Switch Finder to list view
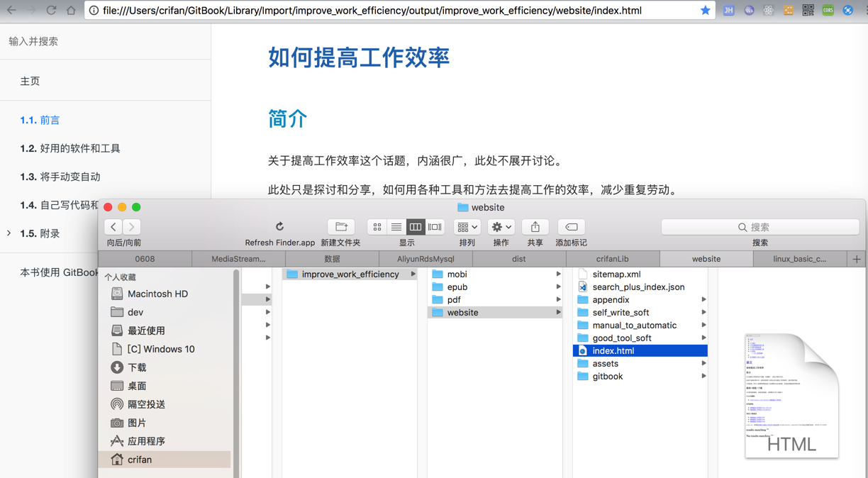Screen dimensions: 868x478 tap(396, 227)
